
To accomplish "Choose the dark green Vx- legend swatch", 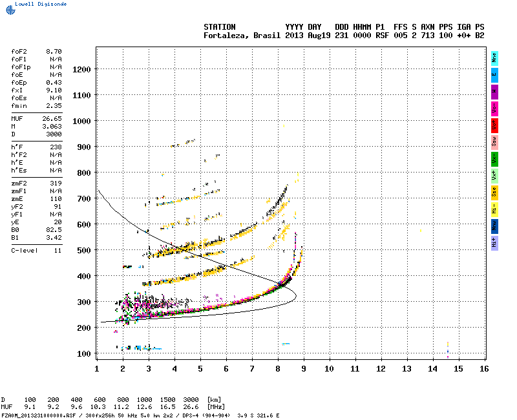I will point(494,159).
